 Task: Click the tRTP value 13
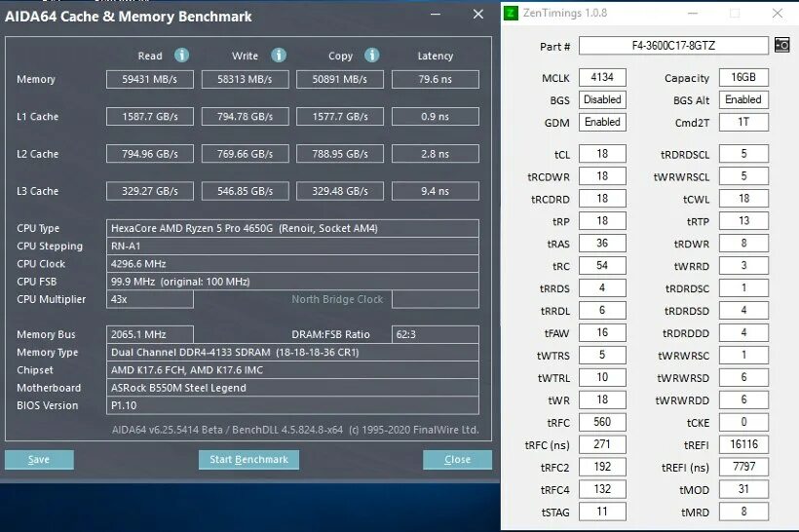coord(743,221)
